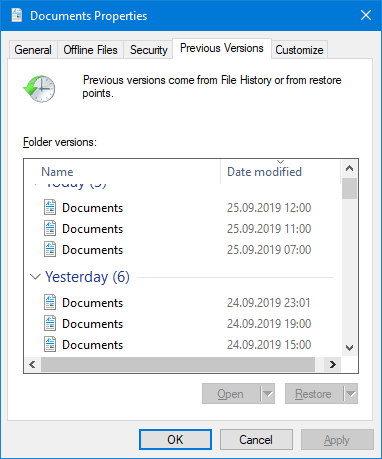Click the Documents icon dated 24.09.2019 23:01
382x459 pixels.
pos(50,302)
